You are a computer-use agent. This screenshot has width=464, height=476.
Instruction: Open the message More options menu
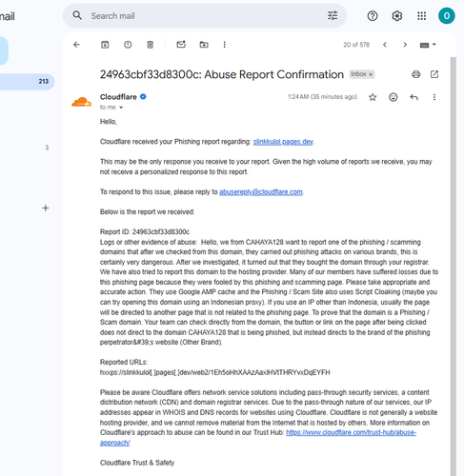[434, 97]
